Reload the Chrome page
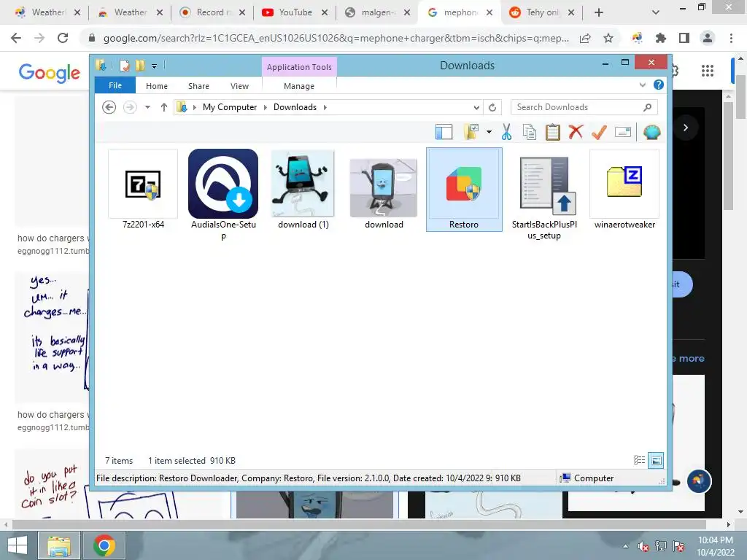747x560 pixels. (x=63, y=38)
